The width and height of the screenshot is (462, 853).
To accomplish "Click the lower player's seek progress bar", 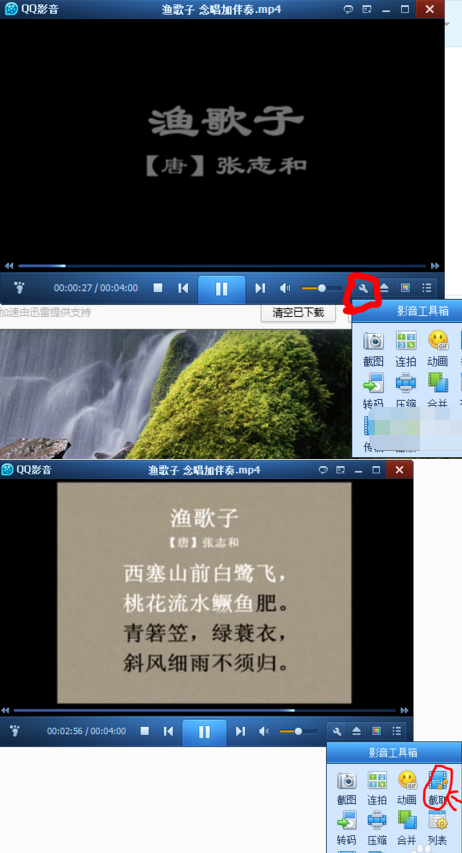I will tap(205, 710).
